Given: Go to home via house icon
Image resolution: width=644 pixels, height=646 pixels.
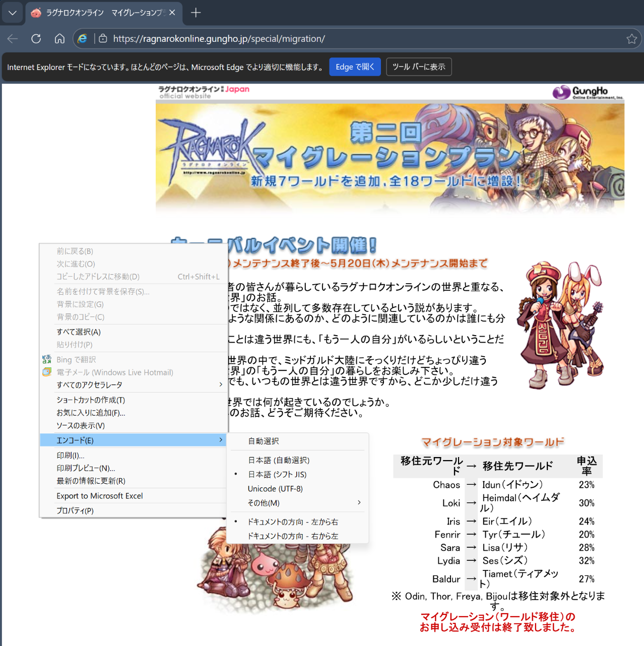Looking at the screenshot, I should [x=59, y=39].
